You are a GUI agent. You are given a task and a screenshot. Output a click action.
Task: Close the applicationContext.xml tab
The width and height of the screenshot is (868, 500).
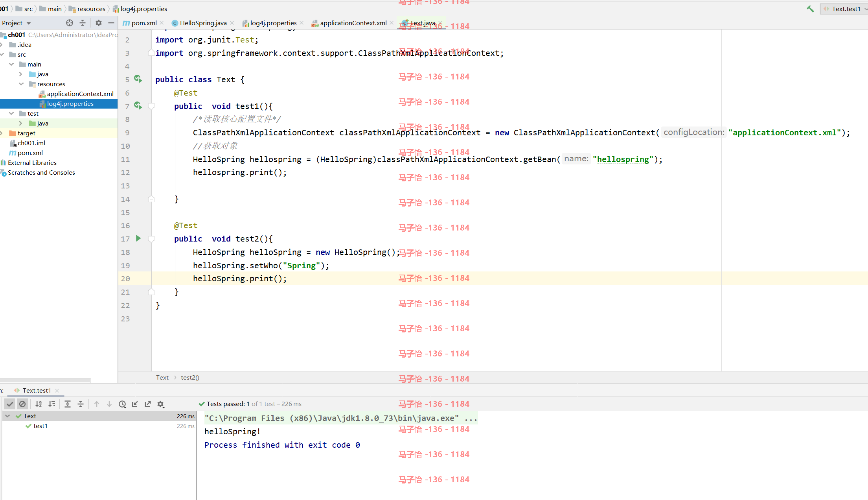[392, 23]
